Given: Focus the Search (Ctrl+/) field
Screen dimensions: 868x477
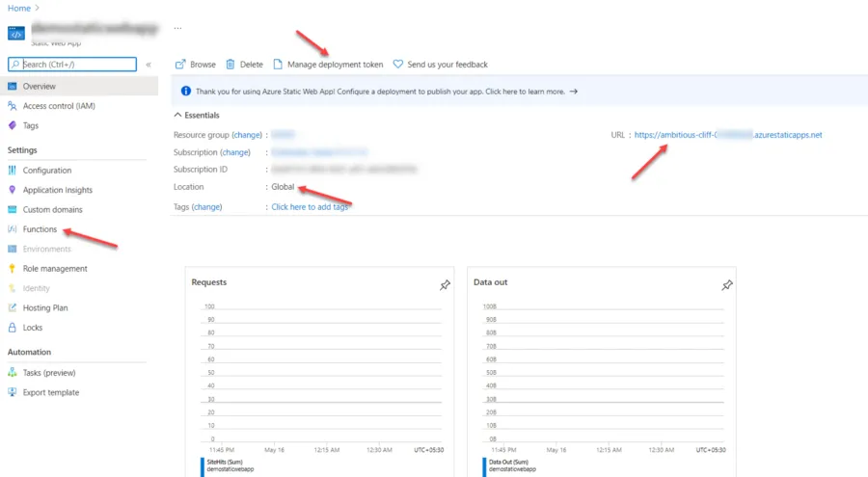Looking at the screenshot, I should pos(72,65).
